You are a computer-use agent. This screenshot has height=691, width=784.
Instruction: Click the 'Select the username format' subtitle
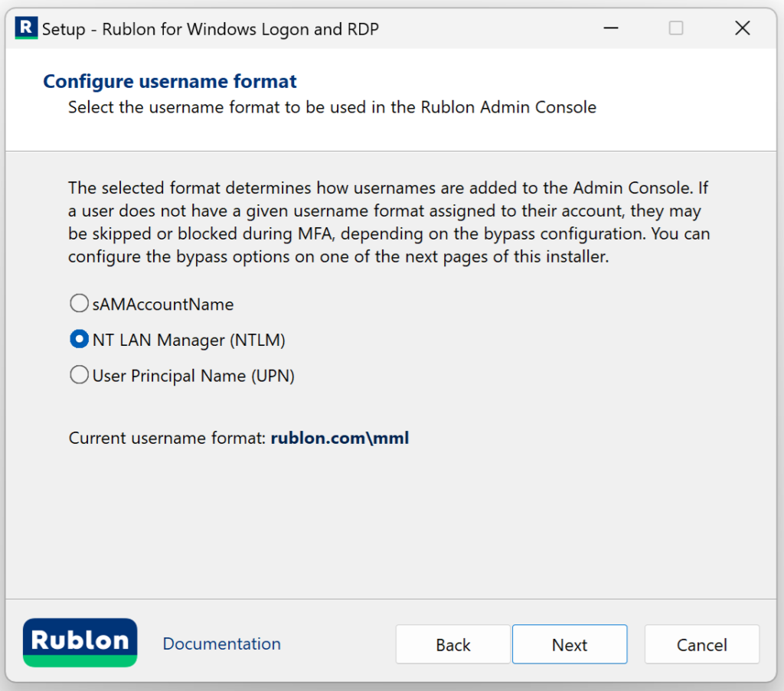[332, 107]
